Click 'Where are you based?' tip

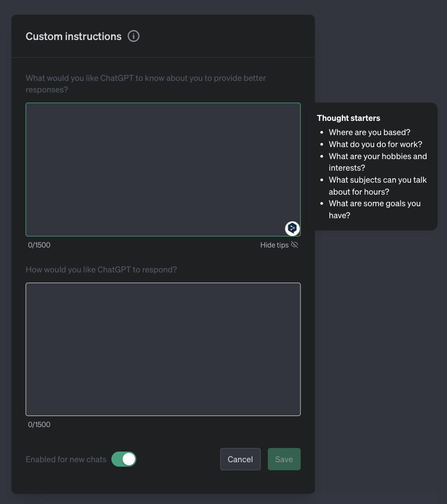(369, 132)
